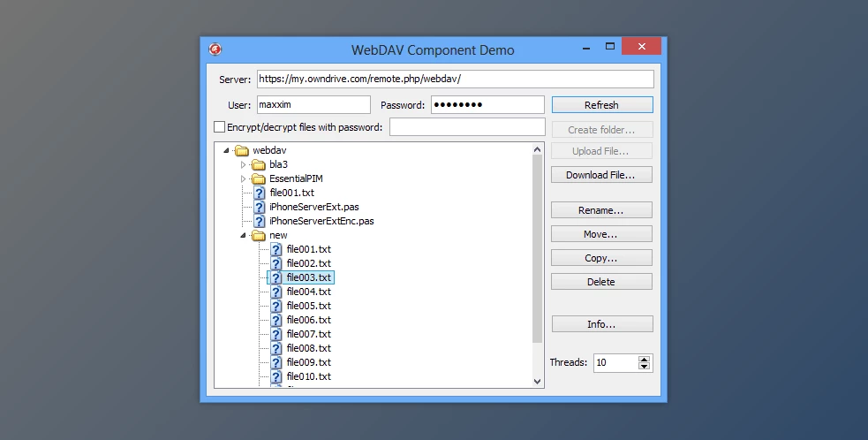The width and height of the screenshot is (868, 440).
Task: Click the new folder icon
Action: (258, 236)
